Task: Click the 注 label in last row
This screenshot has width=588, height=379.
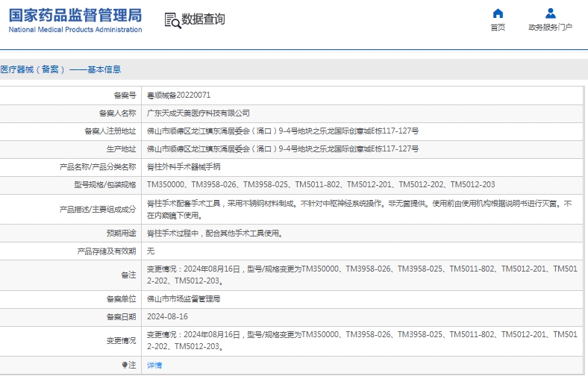Action: [x=132, y=365]
